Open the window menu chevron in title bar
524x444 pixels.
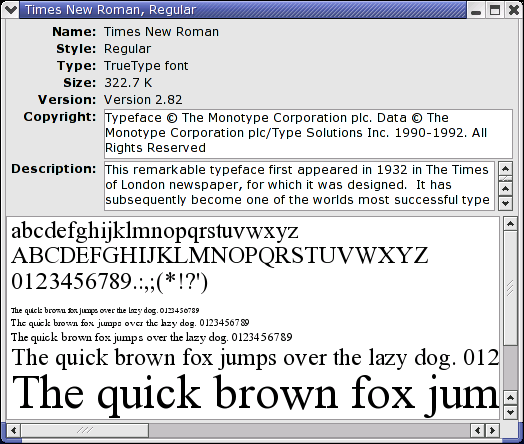[x=10, y=10]
